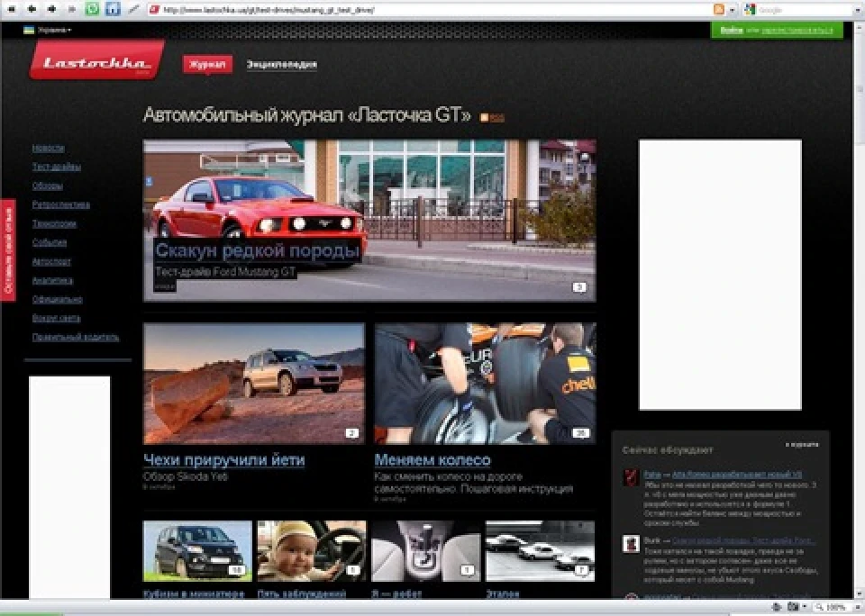The image size is (865, 616).
Task: Click the collapse link in discussion panel header
Action: [x=802, y=445]
